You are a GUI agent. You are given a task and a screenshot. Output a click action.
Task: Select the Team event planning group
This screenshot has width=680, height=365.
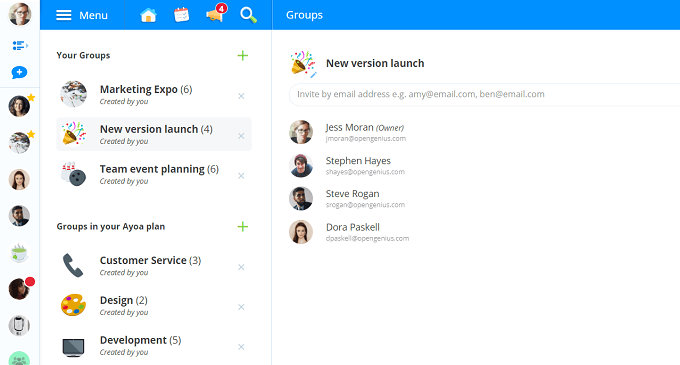154,174
